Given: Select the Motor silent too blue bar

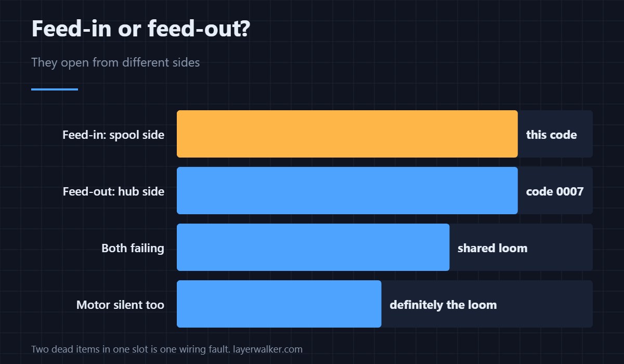Looking at the screenshot, I should click(279, 304).
